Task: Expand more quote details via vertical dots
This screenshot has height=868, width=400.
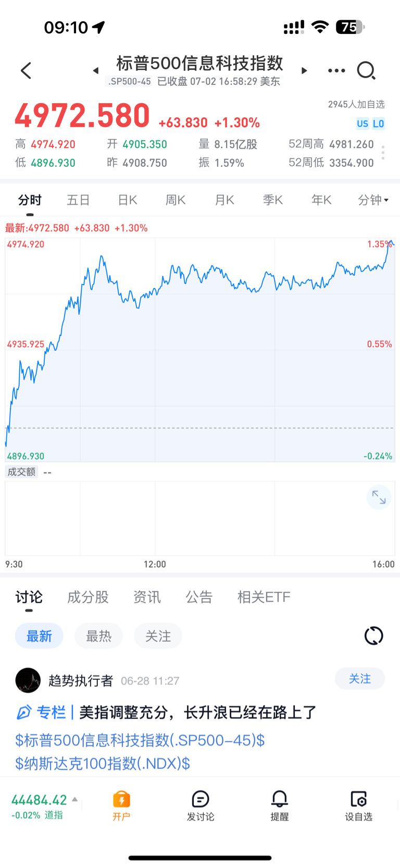Action: [x=383, y=153]
